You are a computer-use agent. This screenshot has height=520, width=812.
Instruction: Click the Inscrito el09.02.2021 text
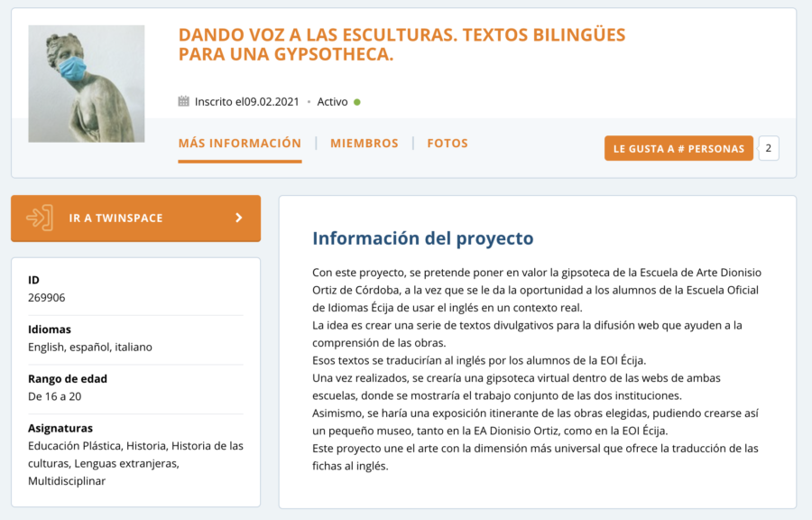246,101
